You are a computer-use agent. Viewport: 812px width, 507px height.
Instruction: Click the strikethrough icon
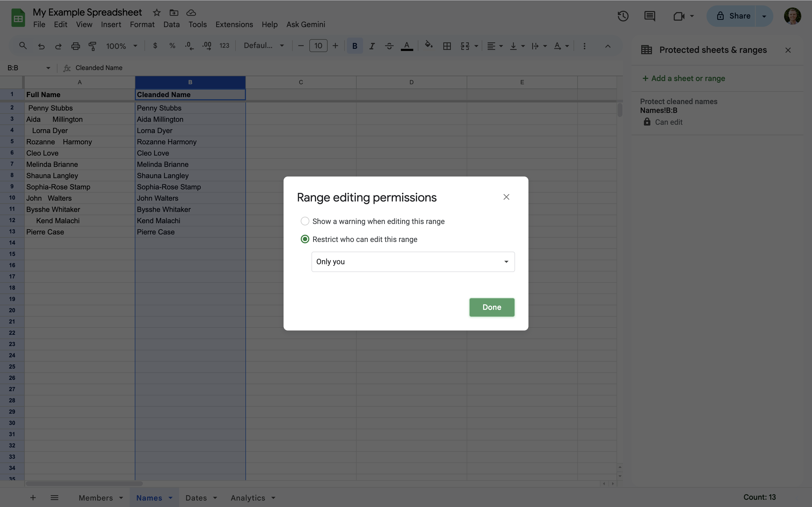tap(389, 46)
